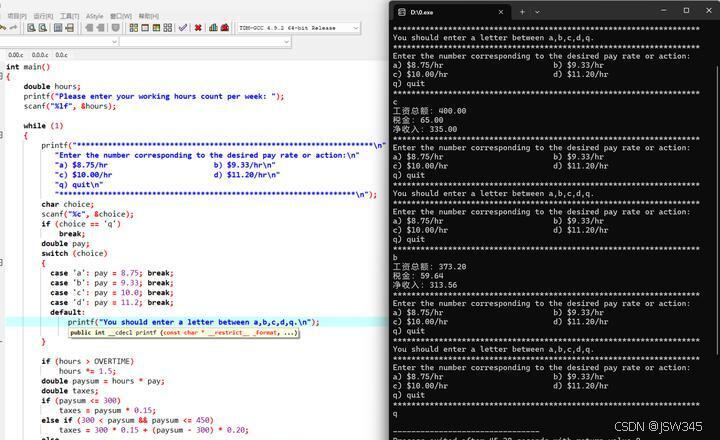Image resolution: width=720 pixels, height=440 pixels.
Task: Click the 'while (1)' line
Action: (43, 125)
